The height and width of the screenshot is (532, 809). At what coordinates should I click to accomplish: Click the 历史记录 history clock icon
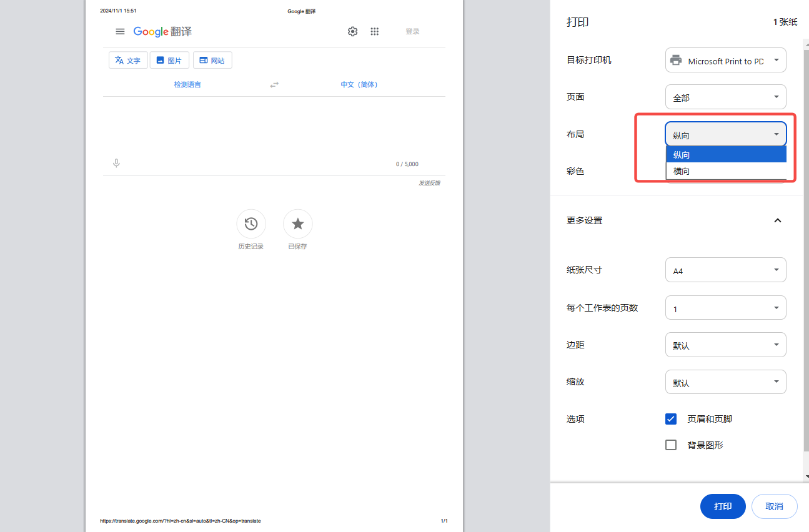251,224
